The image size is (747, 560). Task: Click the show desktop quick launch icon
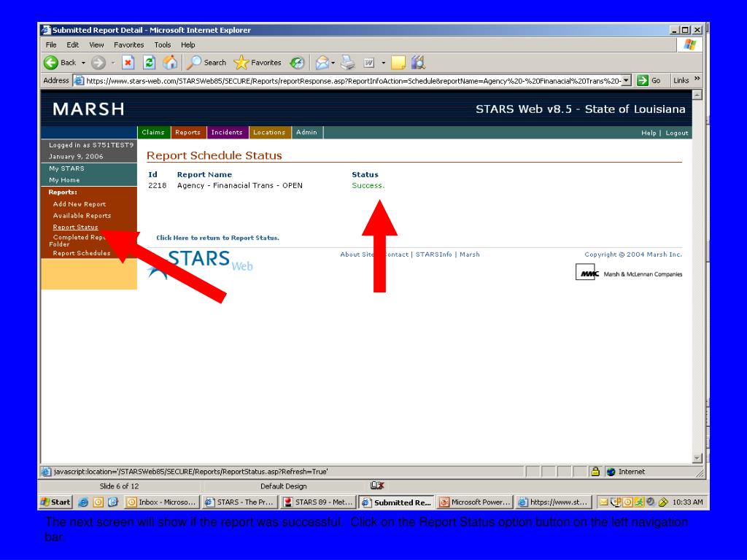pyautogui.click(x=113, y=502)
